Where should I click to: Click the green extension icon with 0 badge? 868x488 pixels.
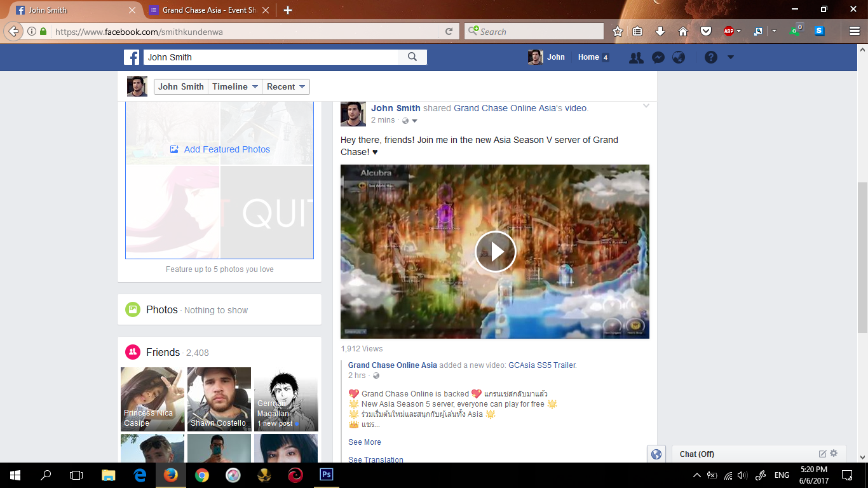796,30
